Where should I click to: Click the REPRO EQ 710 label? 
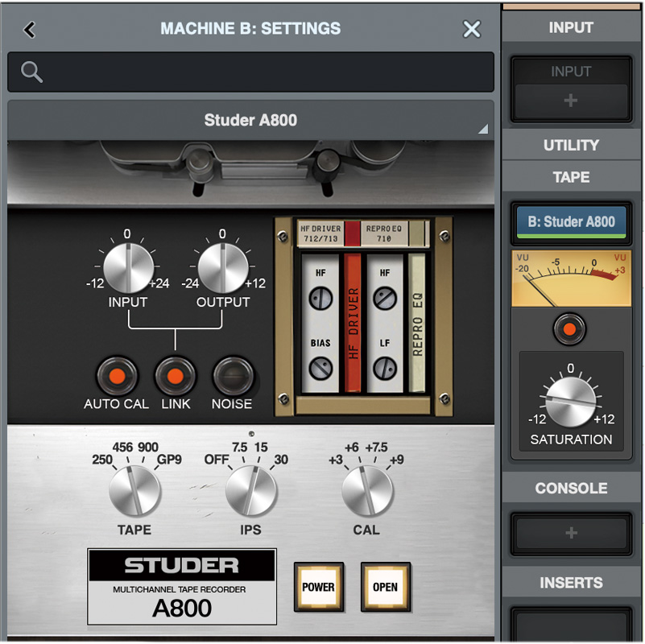point(384,233)
